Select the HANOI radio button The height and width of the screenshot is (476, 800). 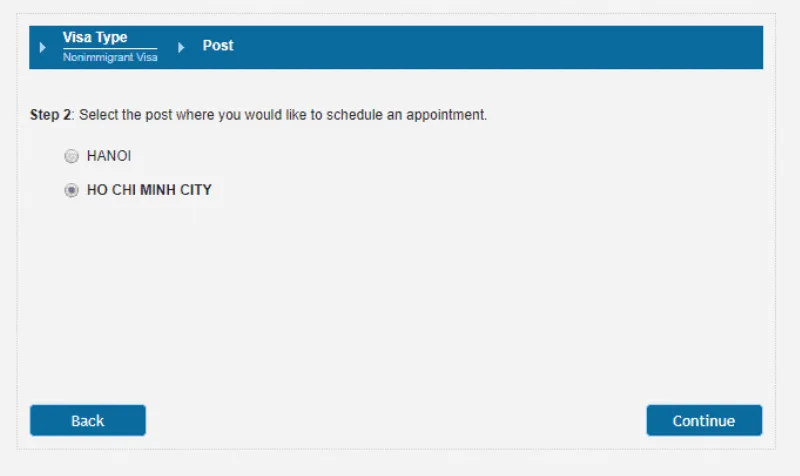[x=71, y=156]
